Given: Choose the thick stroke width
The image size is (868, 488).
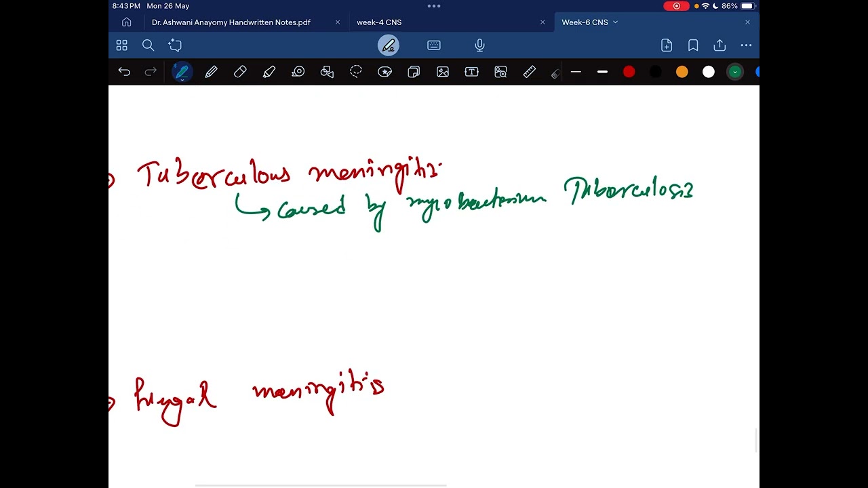Looking at the screenshot, I should point(602,72).
